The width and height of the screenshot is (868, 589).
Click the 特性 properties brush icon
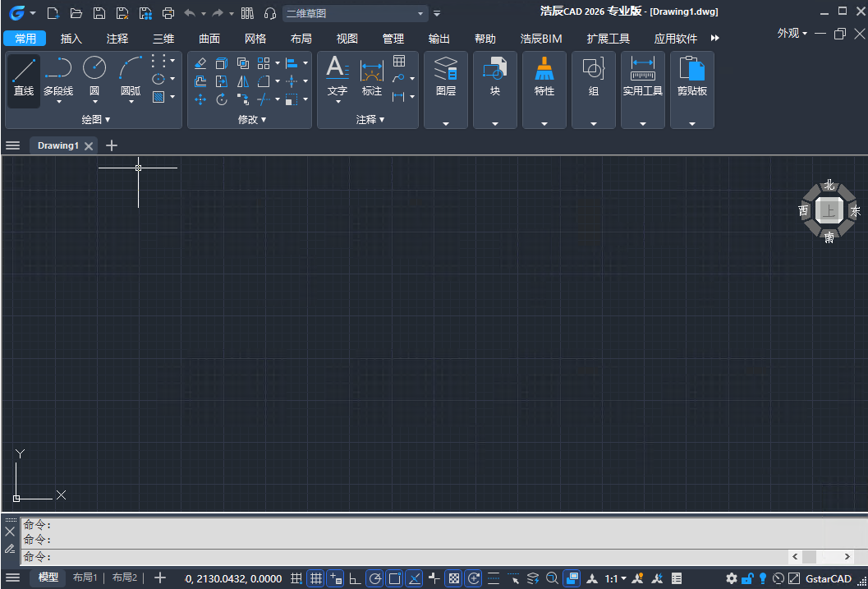(x=544, y=78)
